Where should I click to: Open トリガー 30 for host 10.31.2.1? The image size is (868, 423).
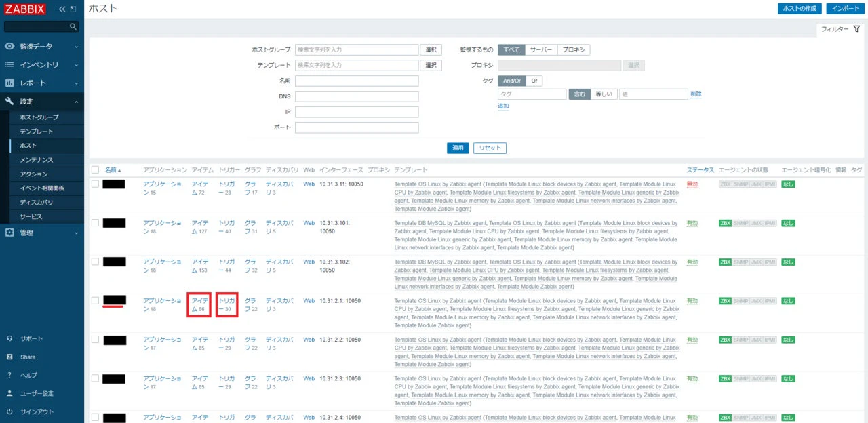226,304
